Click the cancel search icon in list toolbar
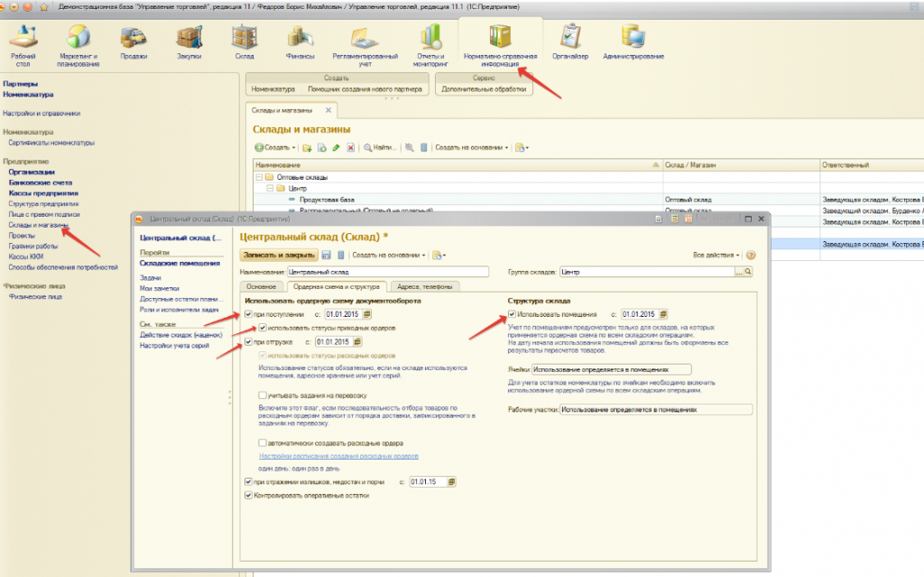The width and height of the screenshot is (924, 577). pyautogui.click(x=409, y=147)
